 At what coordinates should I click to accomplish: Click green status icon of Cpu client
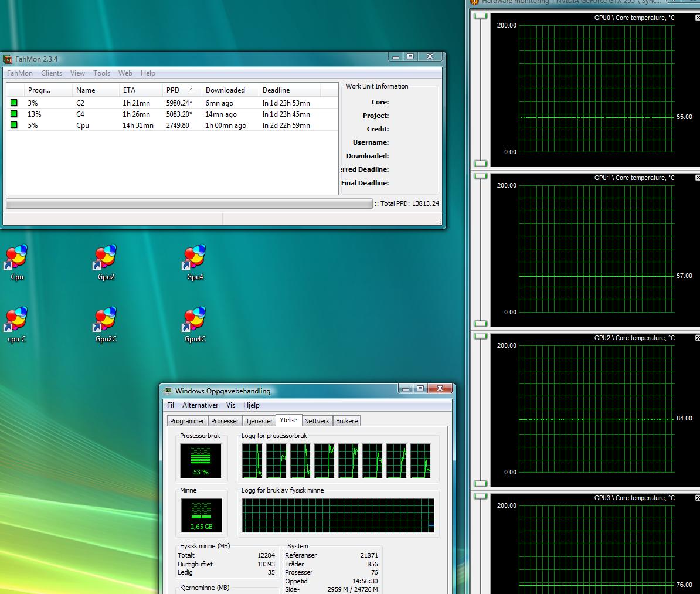(14, 125)
